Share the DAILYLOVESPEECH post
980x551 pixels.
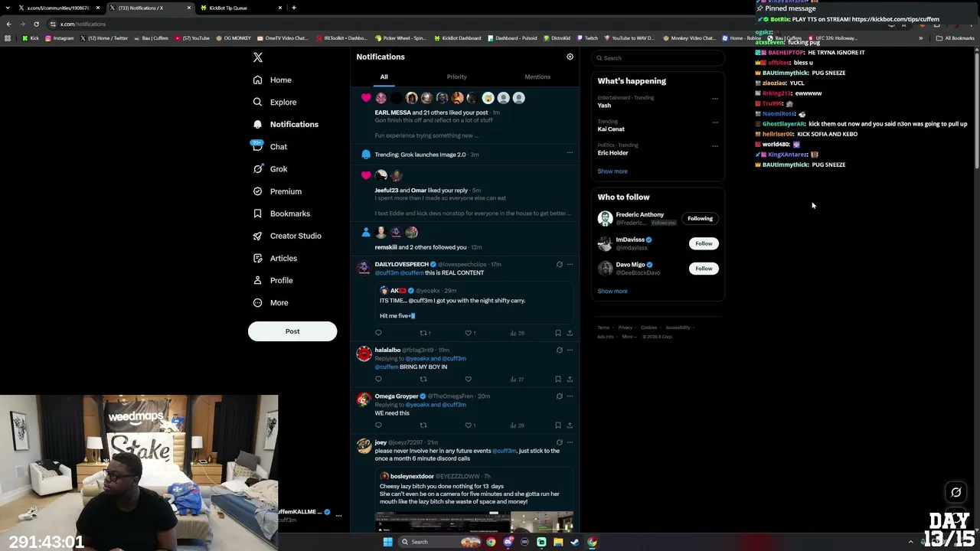click(x=570, y=333)
